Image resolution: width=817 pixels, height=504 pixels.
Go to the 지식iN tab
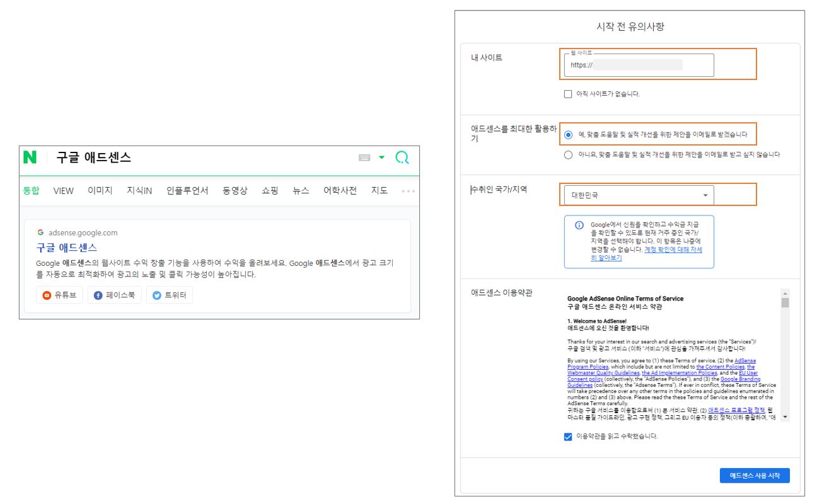(x=139, y=190)
